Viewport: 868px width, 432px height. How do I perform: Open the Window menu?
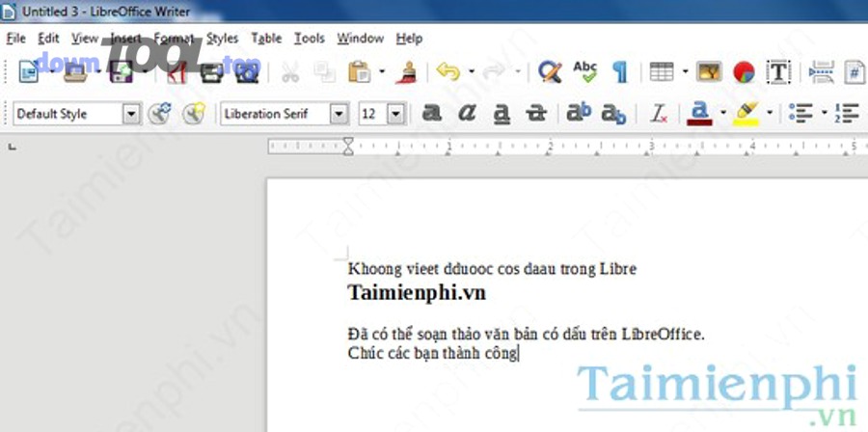pos(361,39)
